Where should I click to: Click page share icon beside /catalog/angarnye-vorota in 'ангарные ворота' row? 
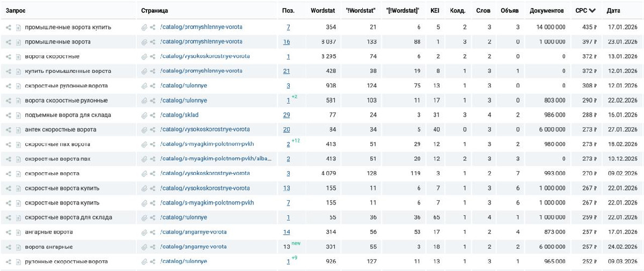click(x=153, y=232)
